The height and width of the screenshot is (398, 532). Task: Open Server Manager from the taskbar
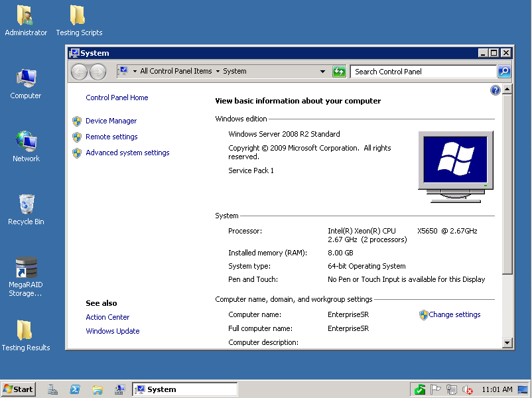pyautogui.click(x=52, y=389)
